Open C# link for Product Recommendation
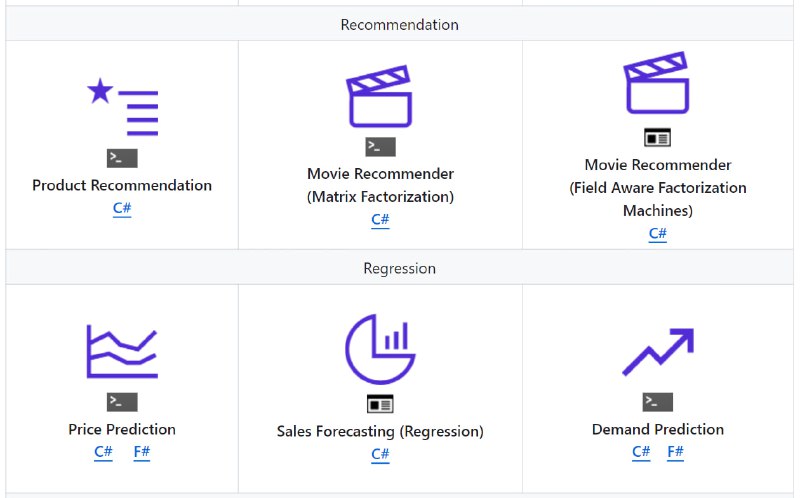Image resolution: width=800 pixels, height=498 pixels. coord(122,208)
